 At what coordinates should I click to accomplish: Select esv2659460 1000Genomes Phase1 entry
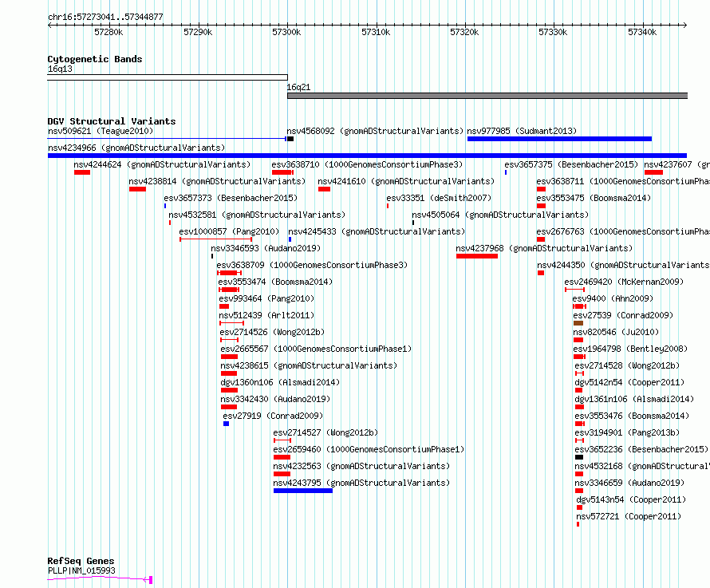[369, 449]
